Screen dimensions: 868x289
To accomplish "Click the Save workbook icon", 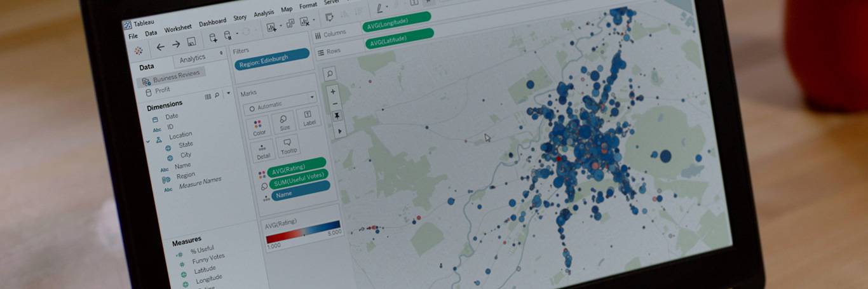I will tap(191, 43).
